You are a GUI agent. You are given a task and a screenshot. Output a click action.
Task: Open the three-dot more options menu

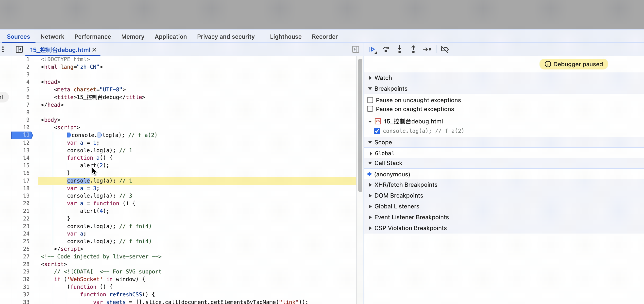pos(3,50)
